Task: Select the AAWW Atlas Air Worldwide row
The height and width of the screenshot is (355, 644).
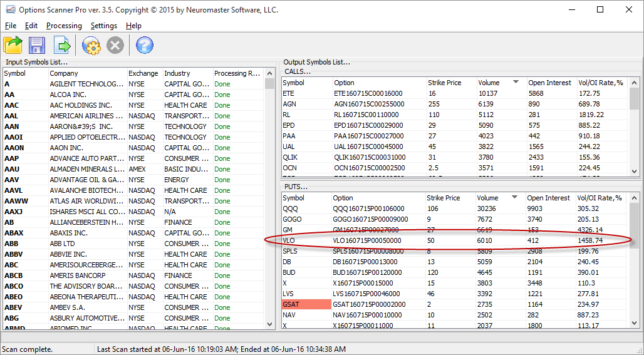Action: pos(133,201)
